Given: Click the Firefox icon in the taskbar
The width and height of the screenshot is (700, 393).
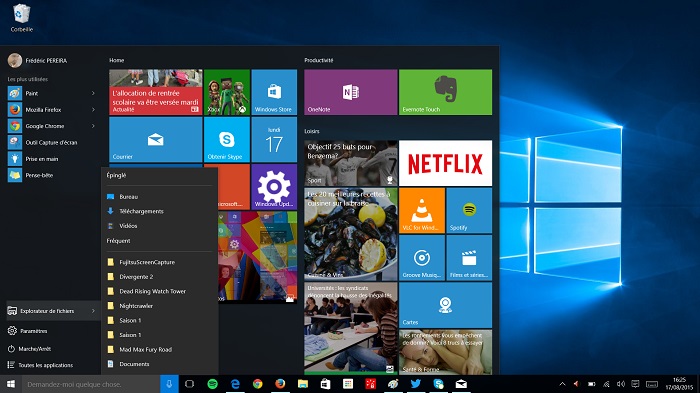Looking at the screenshot, I should 280,384.
